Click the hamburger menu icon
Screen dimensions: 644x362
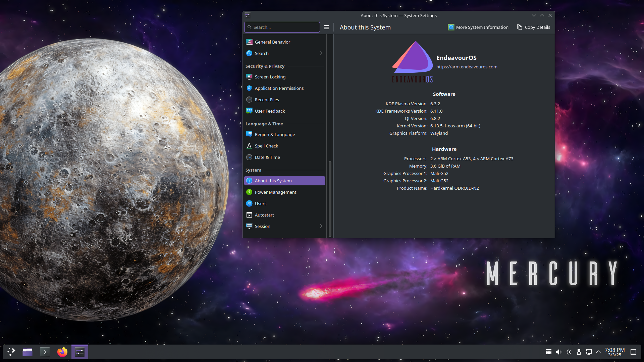[x=326, y=27]
